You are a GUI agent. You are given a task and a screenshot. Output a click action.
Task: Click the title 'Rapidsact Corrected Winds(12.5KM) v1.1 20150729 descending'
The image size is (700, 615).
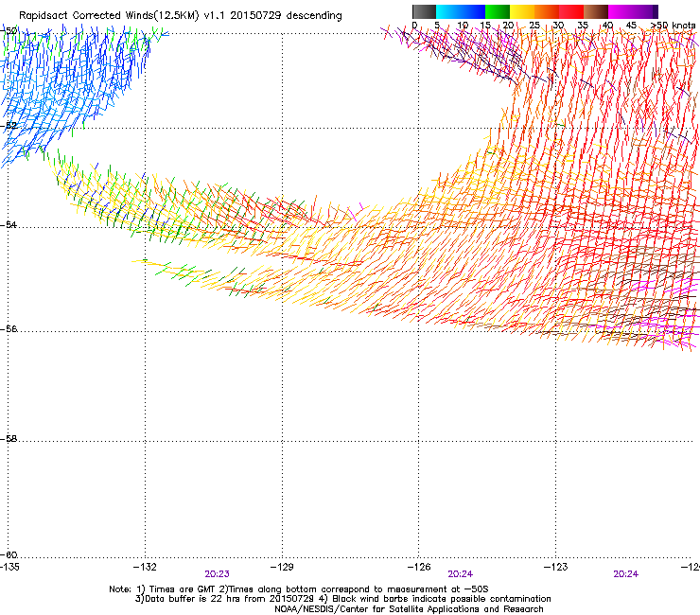point(181,16)
